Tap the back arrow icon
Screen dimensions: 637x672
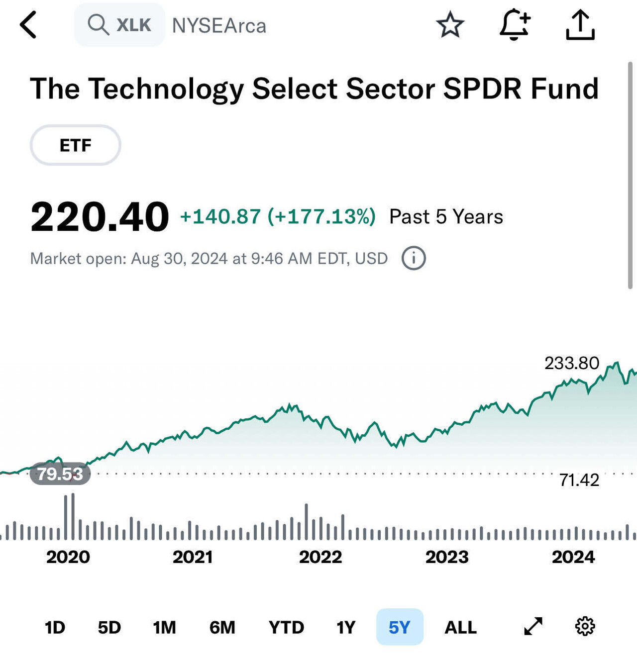coord(28,25)
